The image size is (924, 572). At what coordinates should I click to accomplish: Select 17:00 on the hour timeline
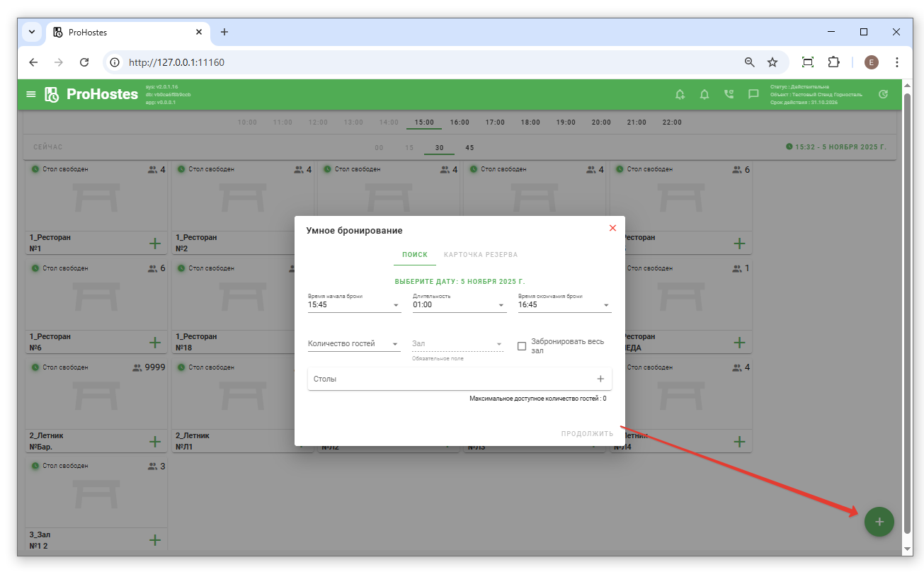coord(495,122)
